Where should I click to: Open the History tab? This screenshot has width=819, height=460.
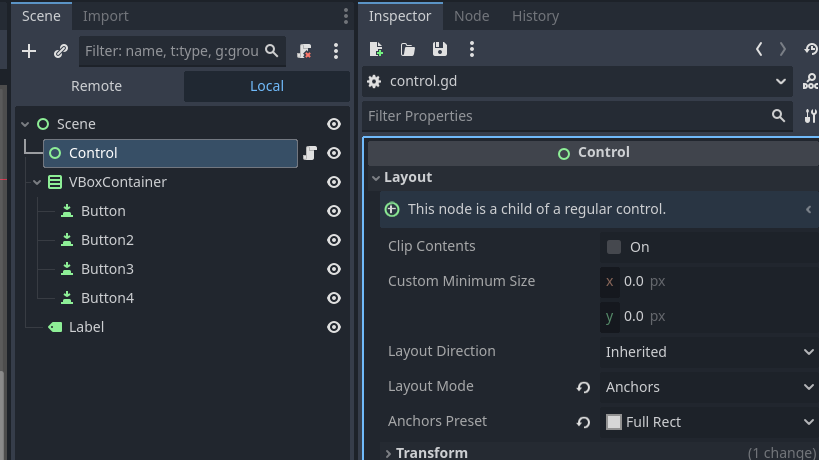(x=535, y=16)
